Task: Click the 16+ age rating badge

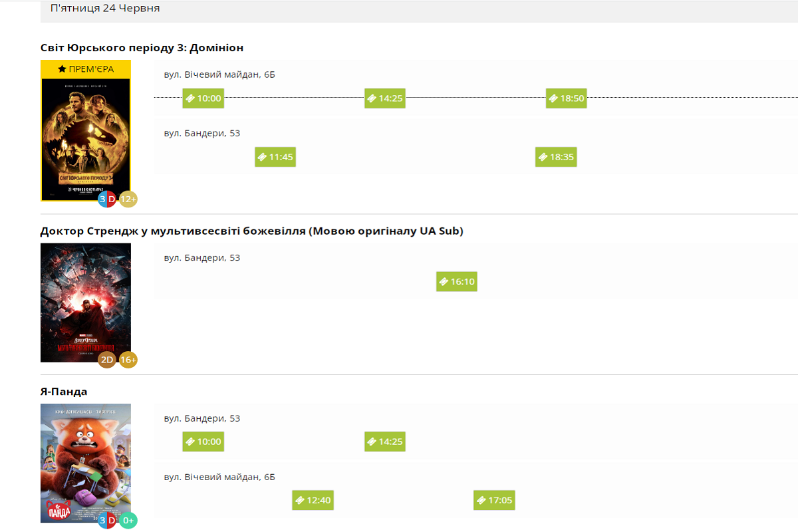Action: 128,360
